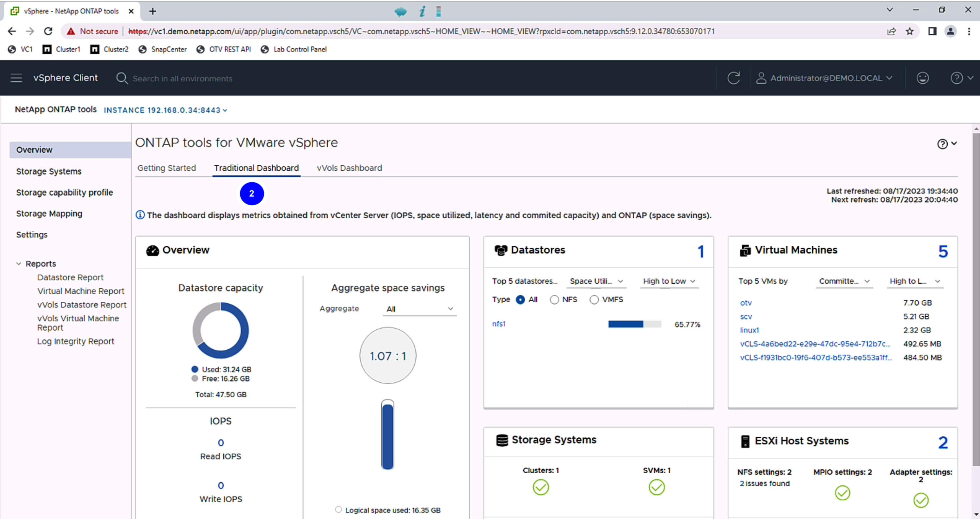Switch to the Getting Started tab

[x=166, y=168]
